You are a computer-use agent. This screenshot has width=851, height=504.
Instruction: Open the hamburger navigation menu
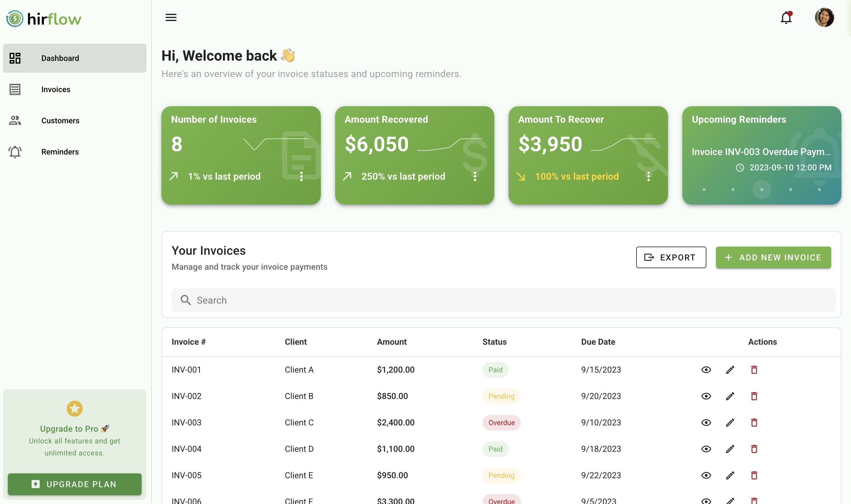point(171,17)
